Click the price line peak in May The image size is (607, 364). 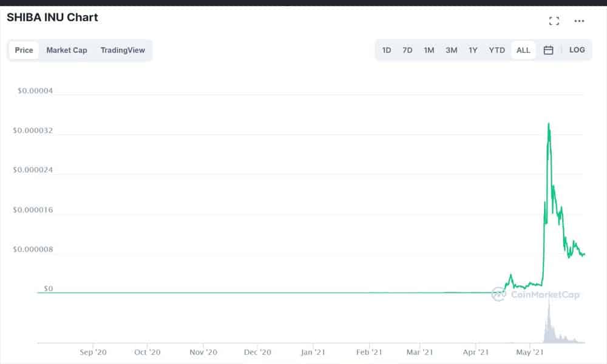[549, 124]
